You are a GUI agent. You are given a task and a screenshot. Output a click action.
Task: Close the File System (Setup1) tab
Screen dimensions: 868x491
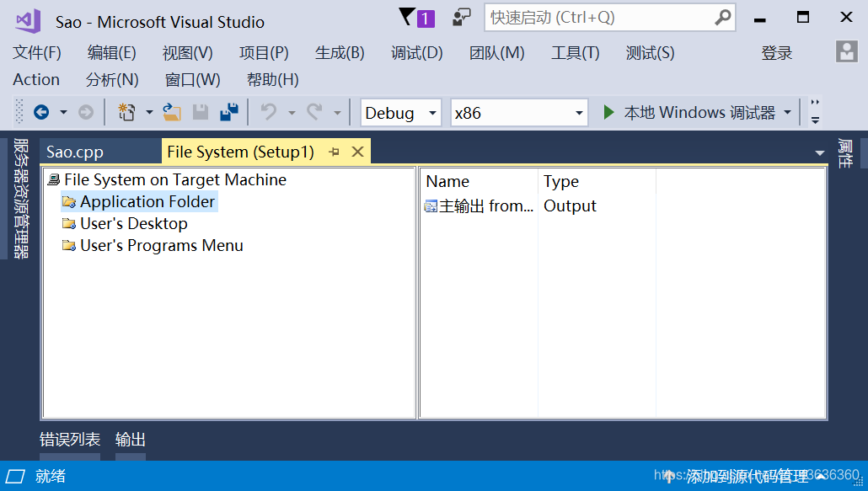click(x=357, y=152)
